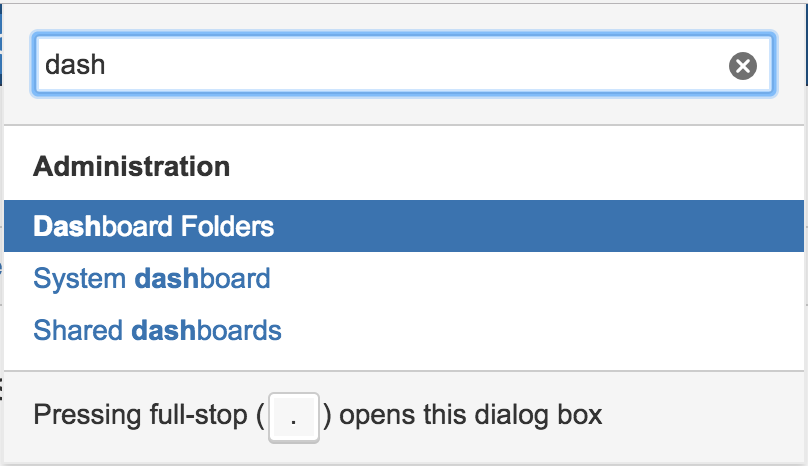Click 'opens this dialog box' footer text

point(472,414)
